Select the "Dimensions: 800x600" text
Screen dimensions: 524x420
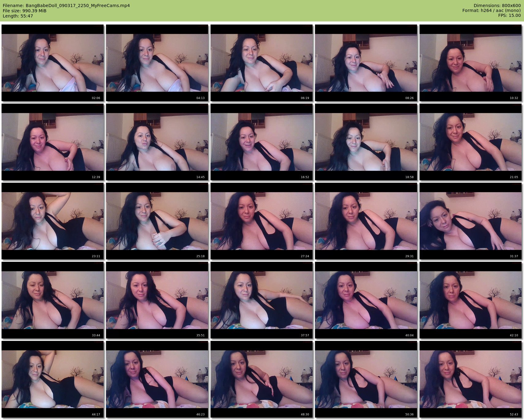tap(497, 6)
